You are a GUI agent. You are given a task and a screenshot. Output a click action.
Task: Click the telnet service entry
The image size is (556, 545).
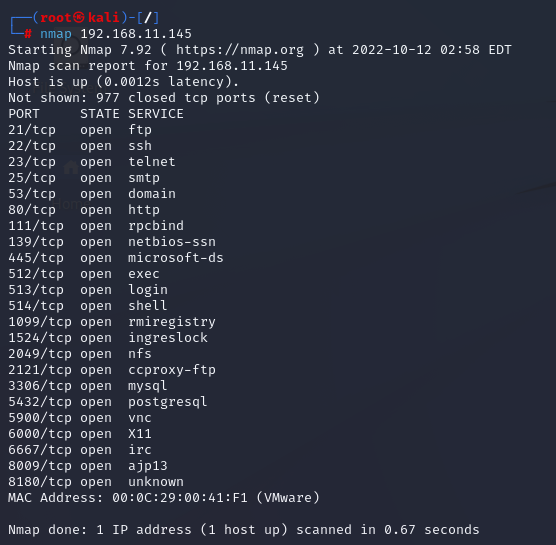point(152,162)
